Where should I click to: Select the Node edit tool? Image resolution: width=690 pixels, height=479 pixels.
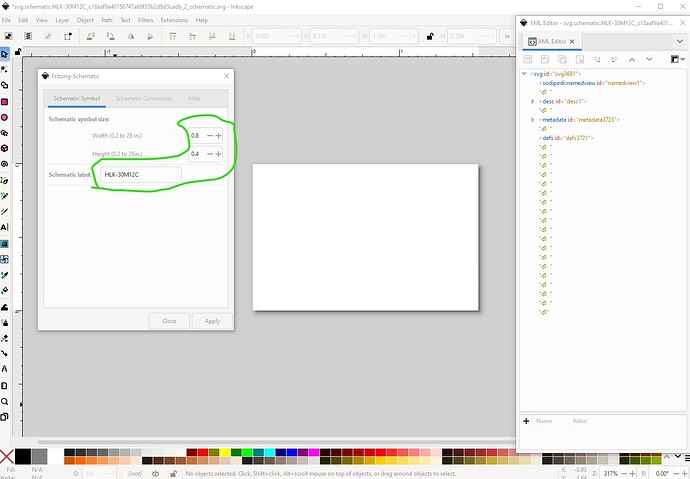(4, 69)
